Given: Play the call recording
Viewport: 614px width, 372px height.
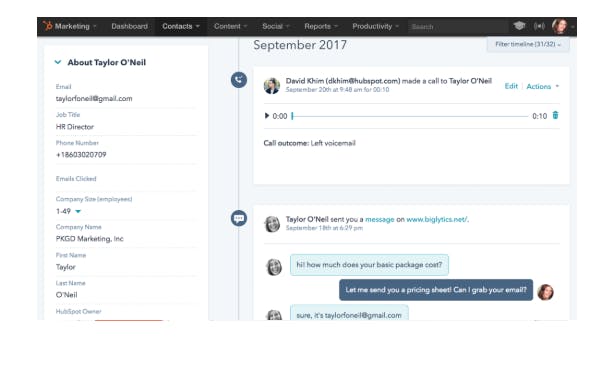Looking at the screenshot, I should pyautogui.click(x=267, y=116).
